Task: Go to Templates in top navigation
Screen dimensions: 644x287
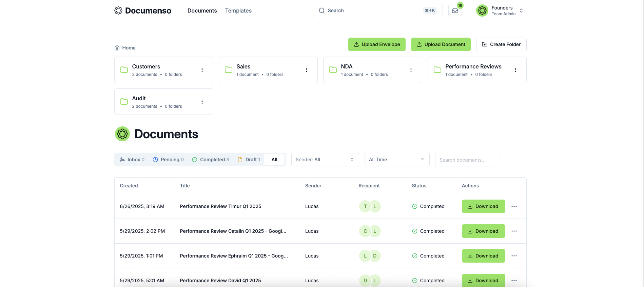Action: (x=238, y=11)
